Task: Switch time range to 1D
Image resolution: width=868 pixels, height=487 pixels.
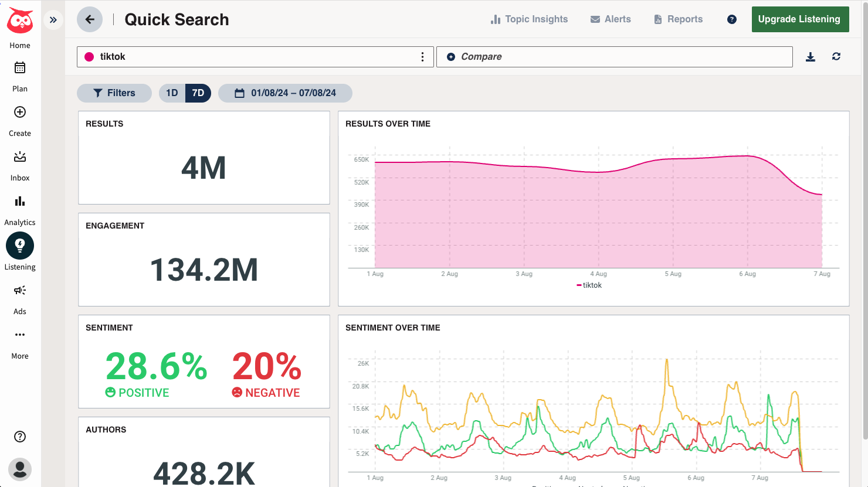Action: click(x=172, y=93)
